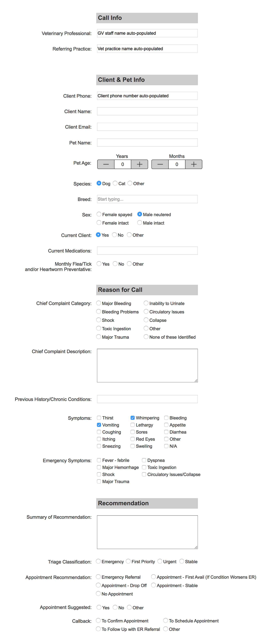Check the Sneezing symptom
Viewport: 267px width, 644px height.
(x=99, y=446)
